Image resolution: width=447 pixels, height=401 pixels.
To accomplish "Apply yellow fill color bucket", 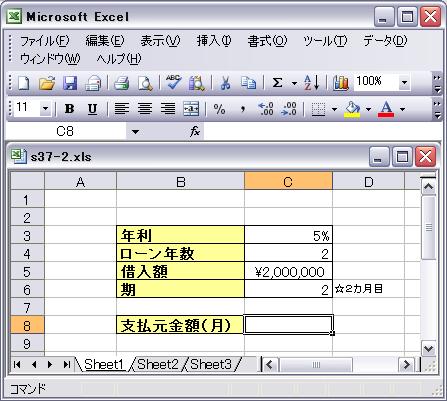I will pyautogui.click(x=352, y=109).
